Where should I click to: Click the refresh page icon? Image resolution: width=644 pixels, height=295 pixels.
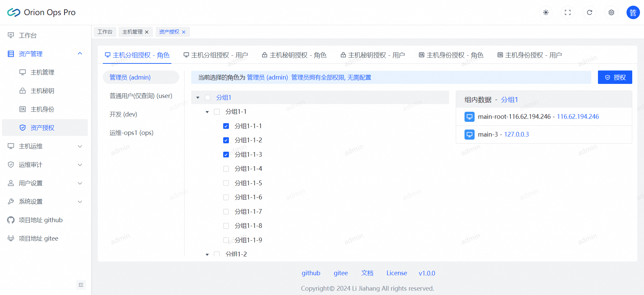[x=589, y=12]
